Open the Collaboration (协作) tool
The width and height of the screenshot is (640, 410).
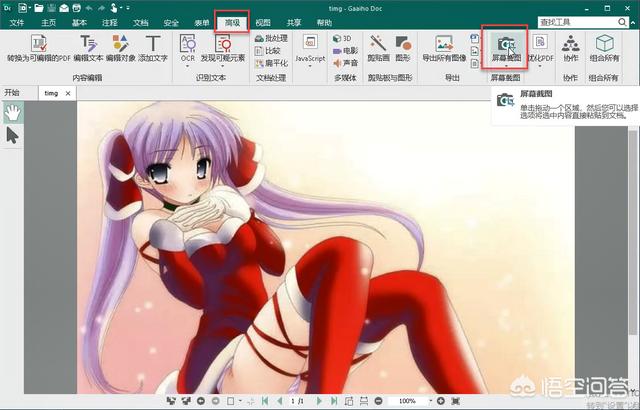click(x=570, y=48)
